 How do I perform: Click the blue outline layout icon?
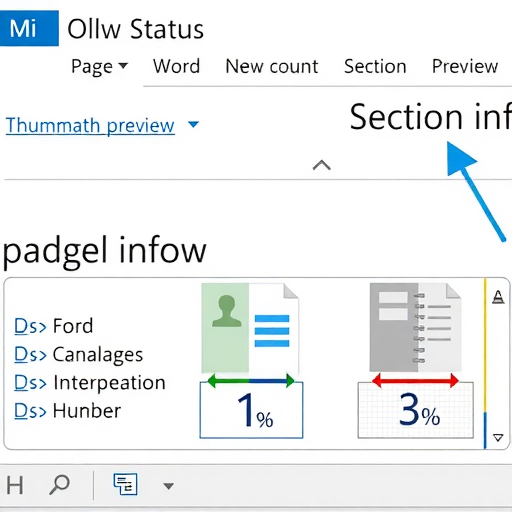[125, 484]
